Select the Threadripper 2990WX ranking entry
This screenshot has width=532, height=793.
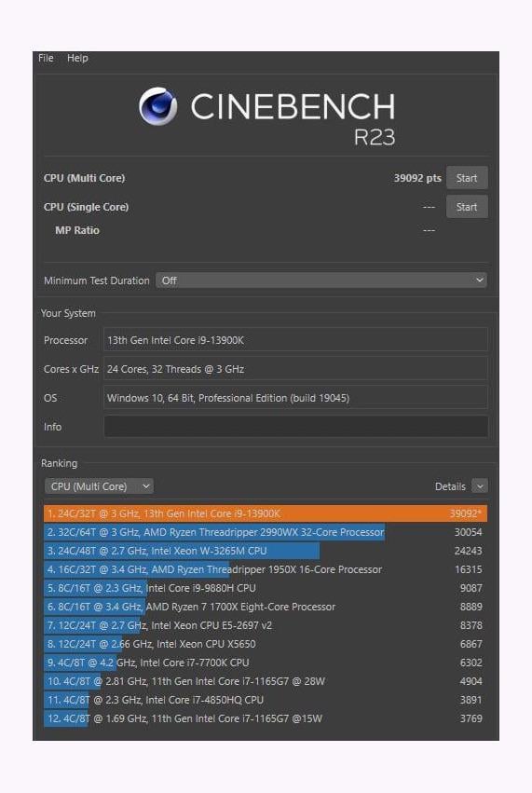coord(266,532)
